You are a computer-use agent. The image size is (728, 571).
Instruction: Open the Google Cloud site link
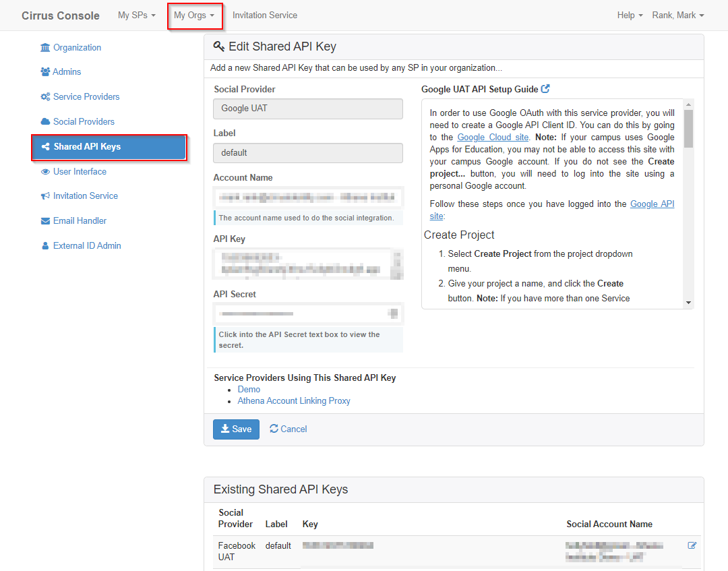click(x=493, y=137)
